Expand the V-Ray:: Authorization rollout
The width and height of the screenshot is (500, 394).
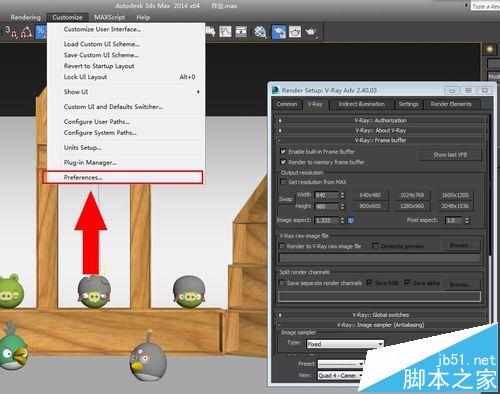pyautogui.click(x=380, y=120)
